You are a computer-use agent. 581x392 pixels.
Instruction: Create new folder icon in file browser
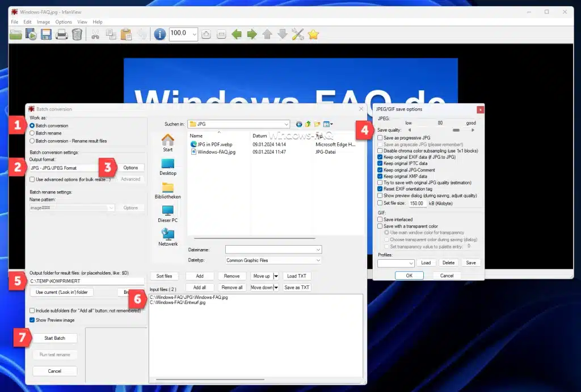(317, 124)
